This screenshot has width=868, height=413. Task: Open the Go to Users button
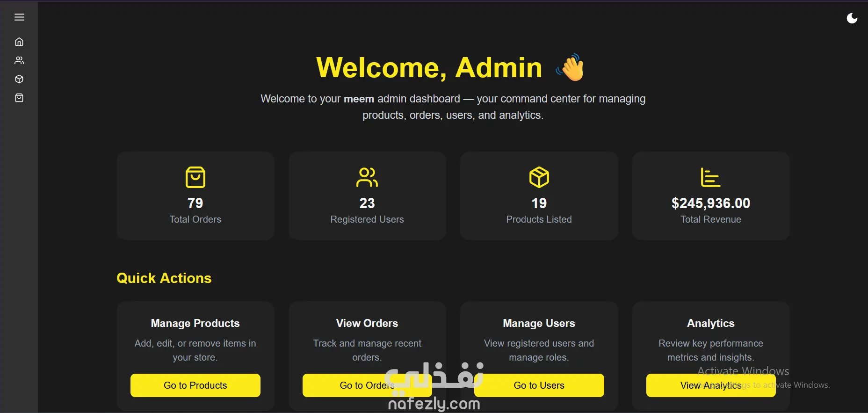[x=539, y=385]
